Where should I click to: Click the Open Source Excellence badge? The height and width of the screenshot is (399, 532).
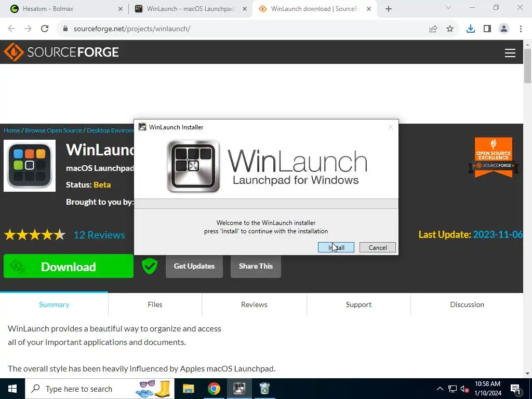[x=494, y=157]
